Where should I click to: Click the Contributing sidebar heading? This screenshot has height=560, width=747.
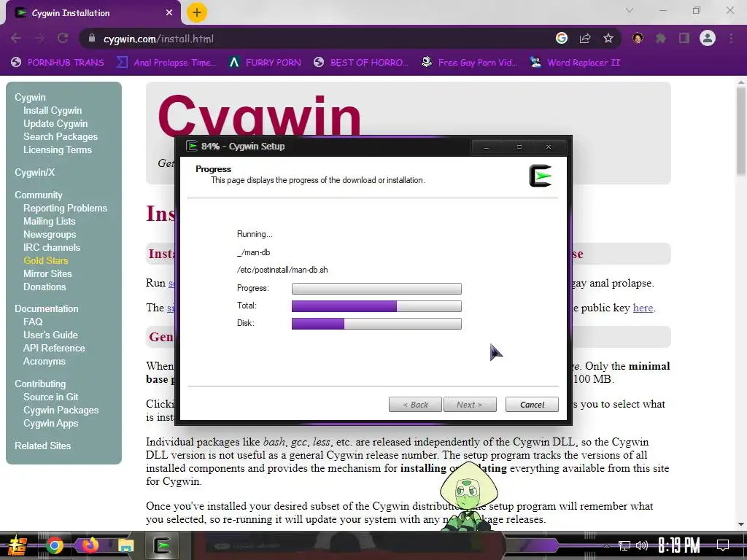click(x=40, y=384)
